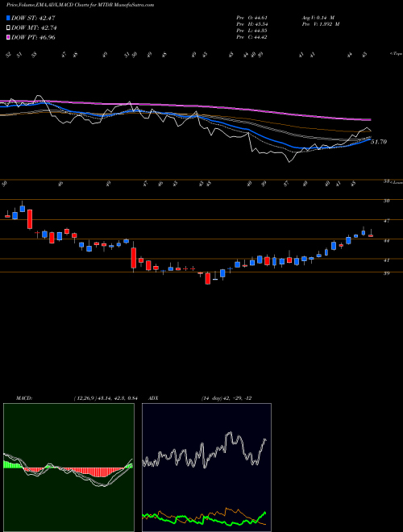403x532 pixels.
Task: Select the 'DOW PT: 46.96' legend text
Action: tap(33, 37)
